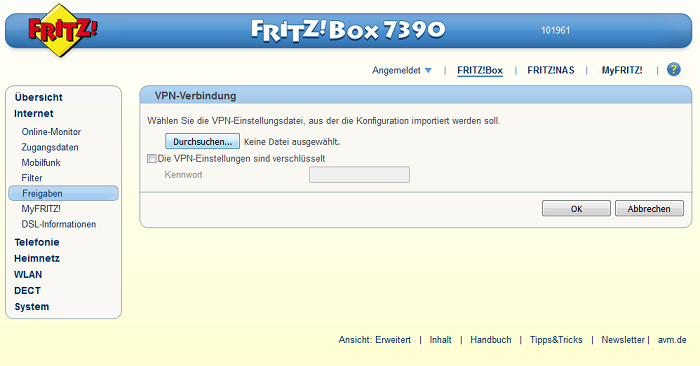Screen dimensions: 700x366
Task: Open MyFRITZ! in top navigation
Action: tap(622, 71)
